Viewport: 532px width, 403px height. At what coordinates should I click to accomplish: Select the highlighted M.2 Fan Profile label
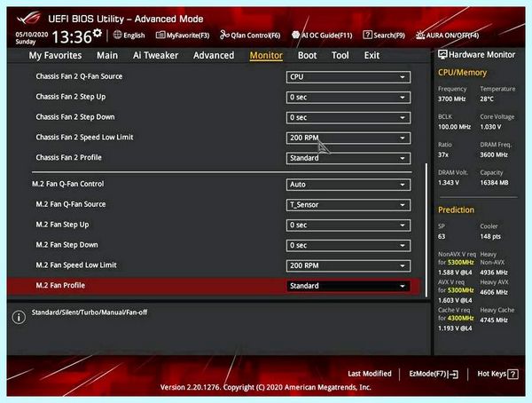pos(60,285)
